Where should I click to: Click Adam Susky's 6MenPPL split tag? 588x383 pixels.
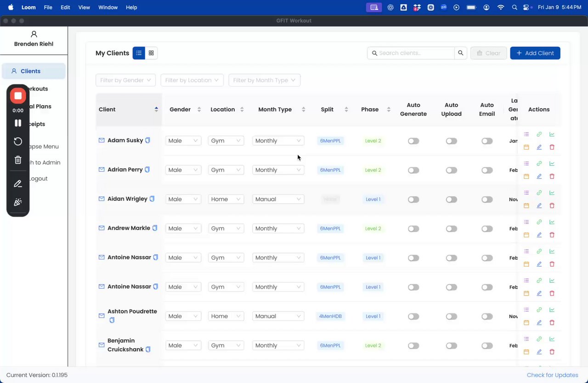pos(330,141)
